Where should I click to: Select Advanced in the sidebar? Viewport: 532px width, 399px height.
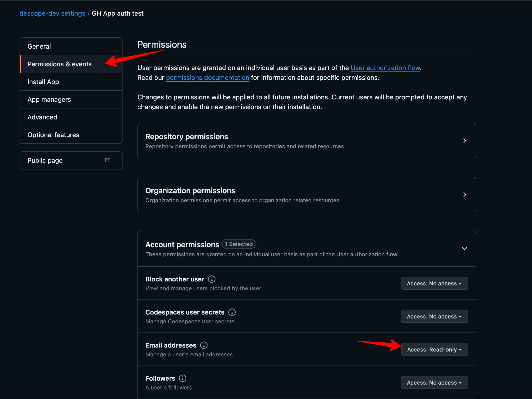coord(42,117)
